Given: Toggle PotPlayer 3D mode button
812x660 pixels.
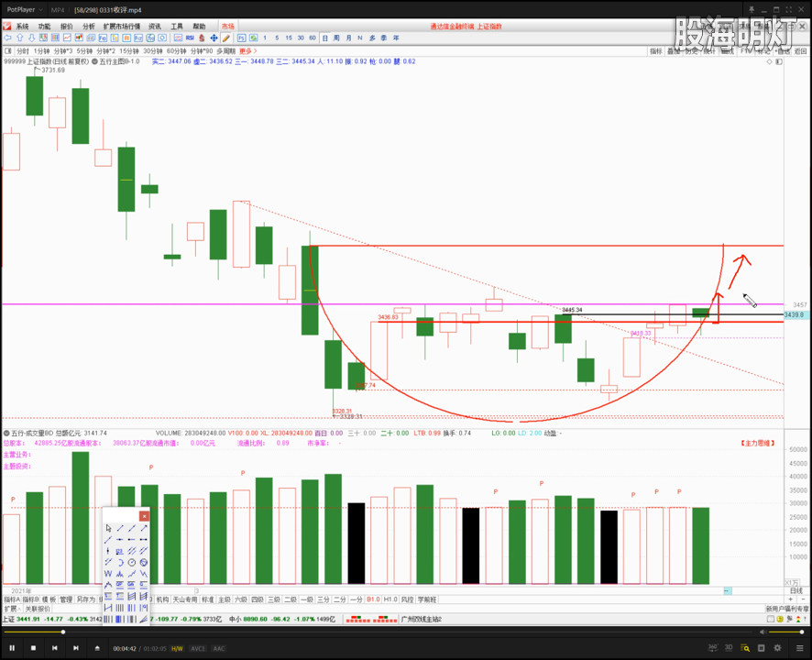Looking at the screenshot, I should (729, 647).
